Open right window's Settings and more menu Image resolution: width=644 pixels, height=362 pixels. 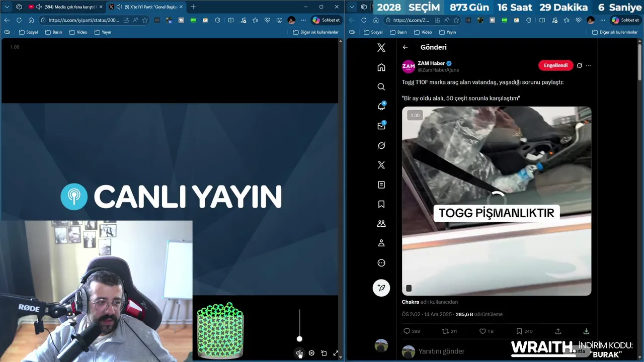click(x=602, y=20)
